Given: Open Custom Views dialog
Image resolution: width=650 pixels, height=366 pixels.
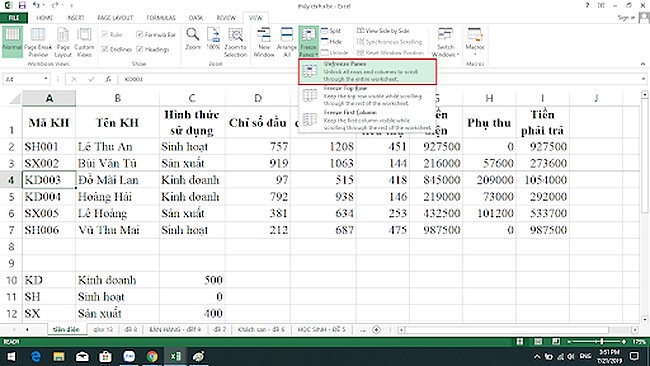Looking at the screenshot, I should [x=84, y=42].
